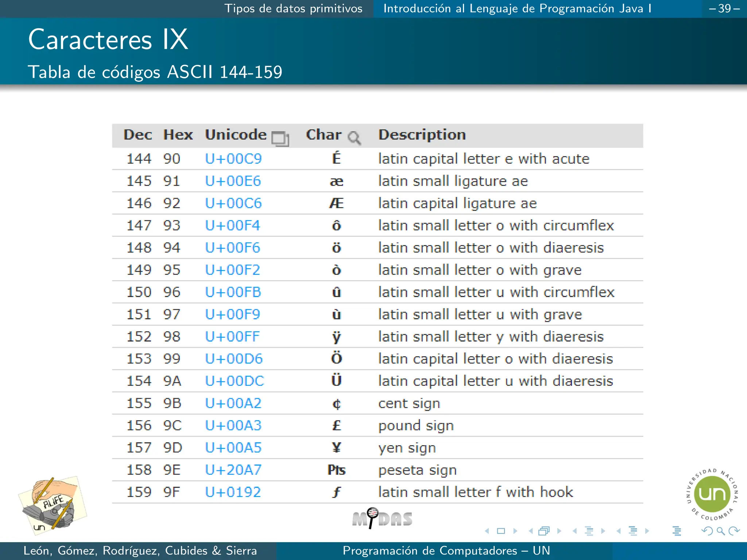
Task: Click the Hex column header
Action: click(178, 135)
